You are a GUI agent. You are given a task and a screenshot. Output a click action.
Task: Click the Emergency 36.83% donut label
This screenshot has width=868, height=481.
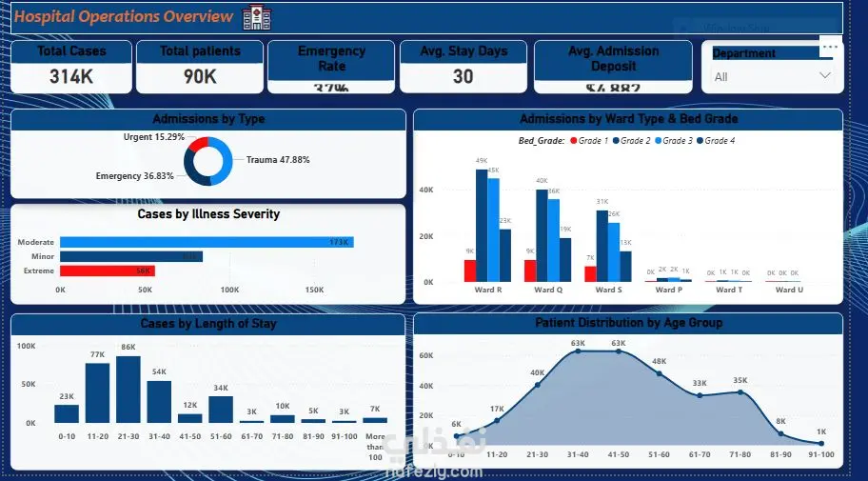tap(134, 175)
